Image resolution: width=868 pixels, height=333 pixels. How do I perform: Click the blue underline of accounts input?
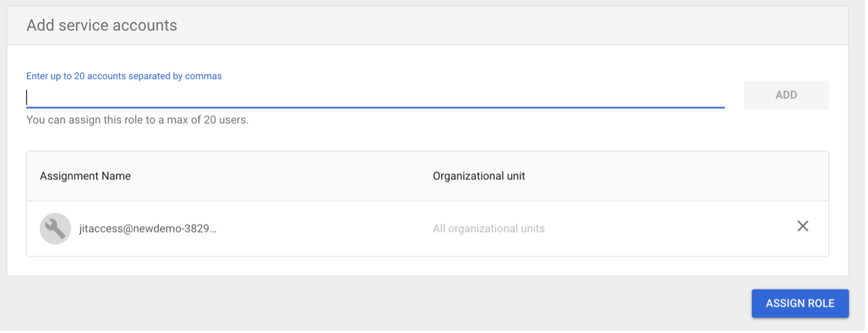pos(375,107)
